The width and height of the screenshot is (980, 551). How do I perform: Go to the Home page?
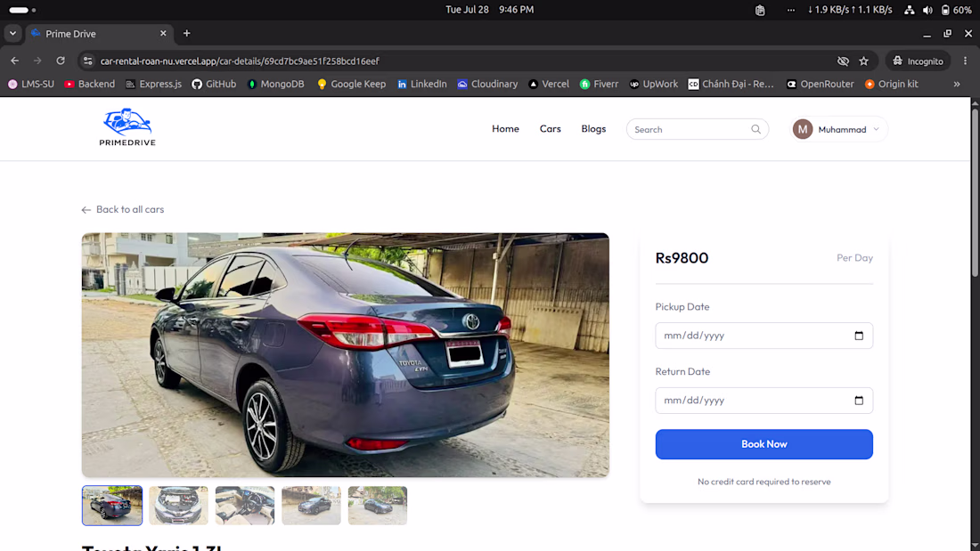pos(505,129)
